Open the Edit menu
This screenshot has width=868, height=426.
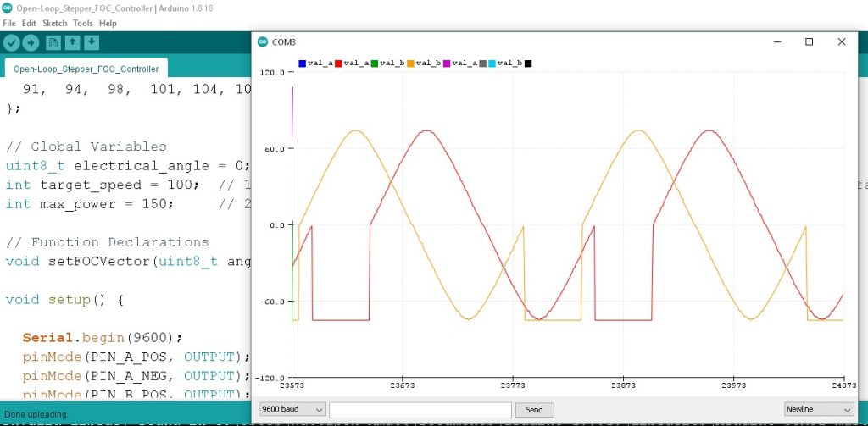[29, 23]
